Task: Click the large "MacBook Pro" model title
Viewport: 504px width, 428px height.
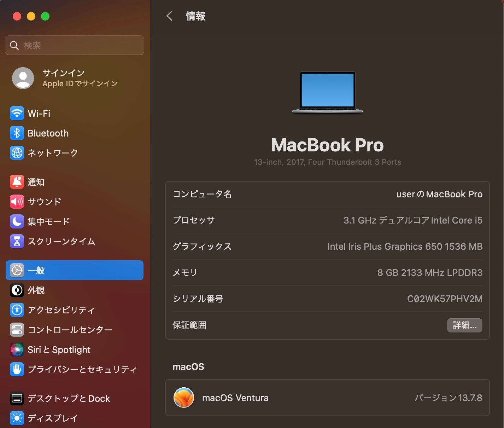Action: pyautogui.click(x=328, y=145)
